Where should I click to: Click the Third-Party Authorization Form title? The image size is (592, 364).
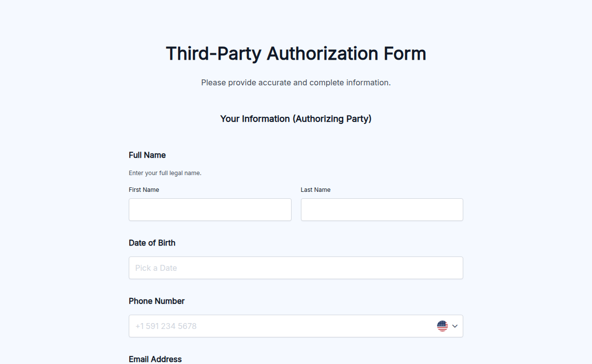[x=296, y=53]
